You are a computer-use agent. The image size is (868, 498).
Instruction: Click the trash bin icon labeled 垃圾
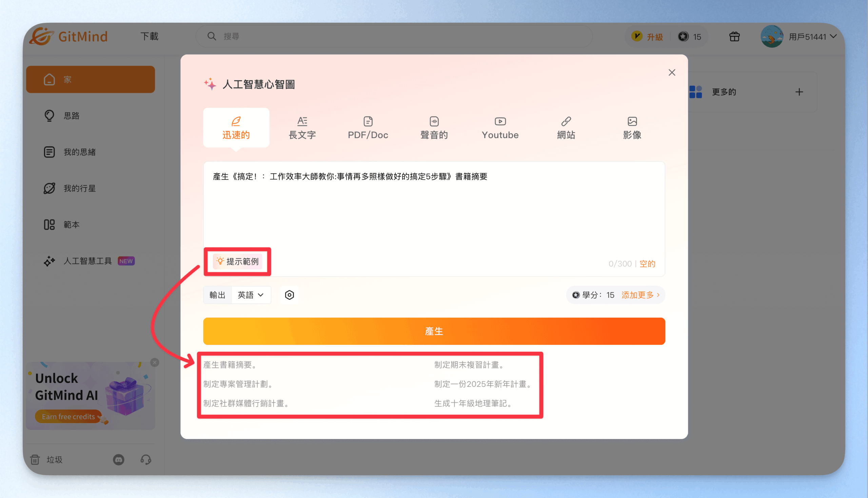(x=35, y=459)
